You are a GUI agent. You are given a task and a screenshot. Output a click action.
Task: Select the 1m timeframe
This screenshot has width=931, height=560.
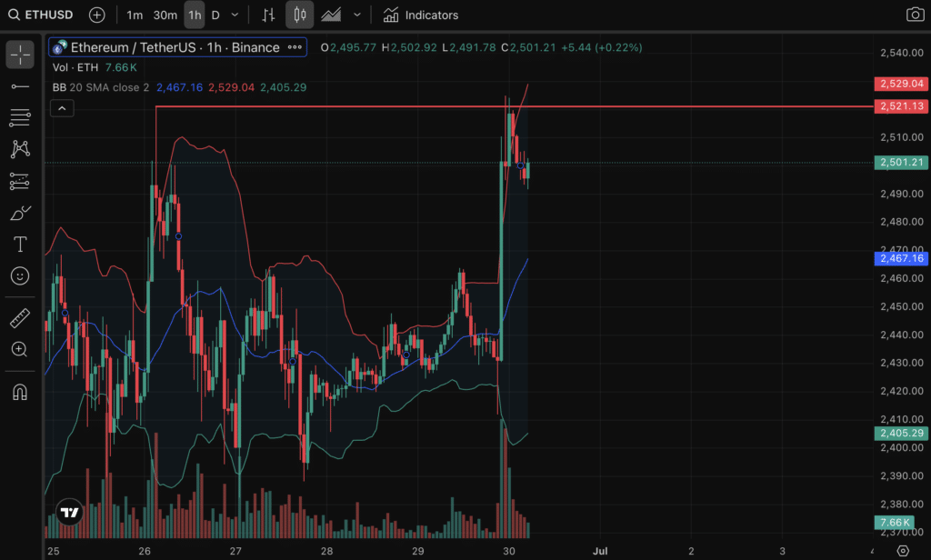coord(135,15)
